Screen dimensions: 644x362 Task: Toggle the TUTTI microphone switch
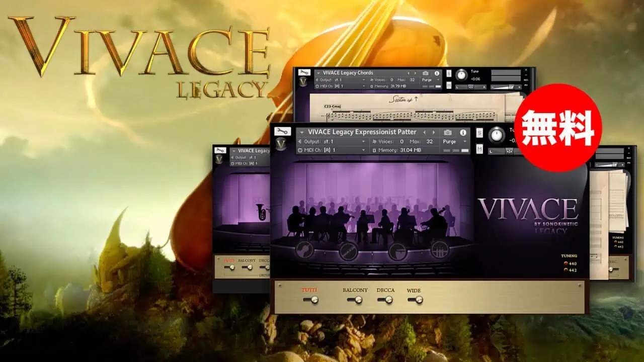coord(311,300)
